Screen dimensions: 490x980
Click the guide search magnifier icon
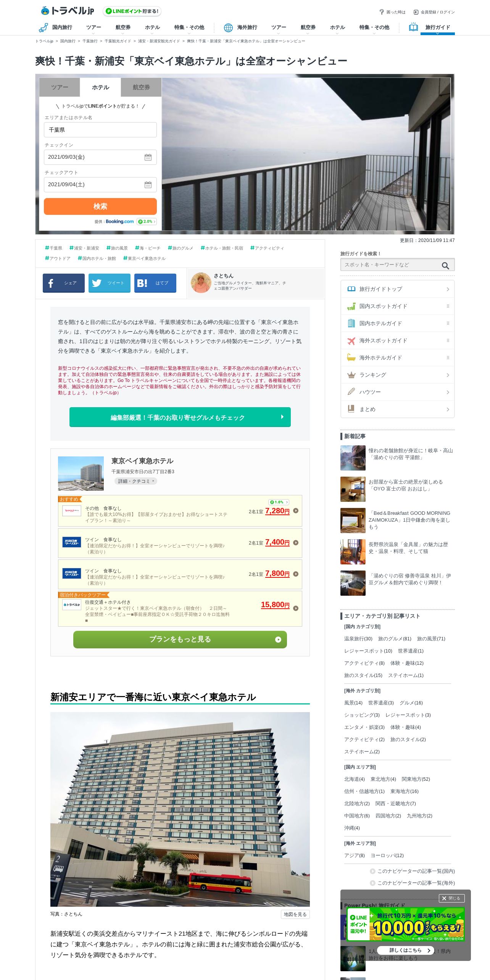tap(445, 266)
